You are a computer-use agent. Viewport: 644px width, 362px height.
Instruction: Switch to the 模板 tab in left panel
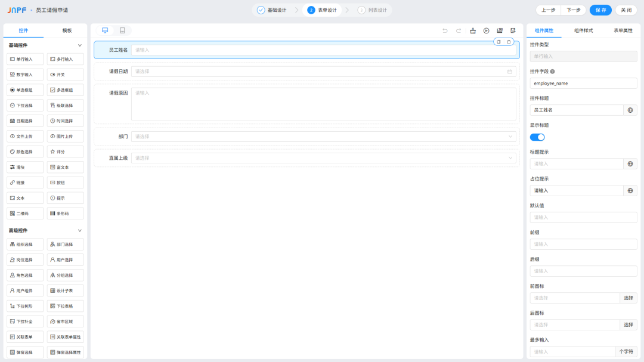point(67,30)
